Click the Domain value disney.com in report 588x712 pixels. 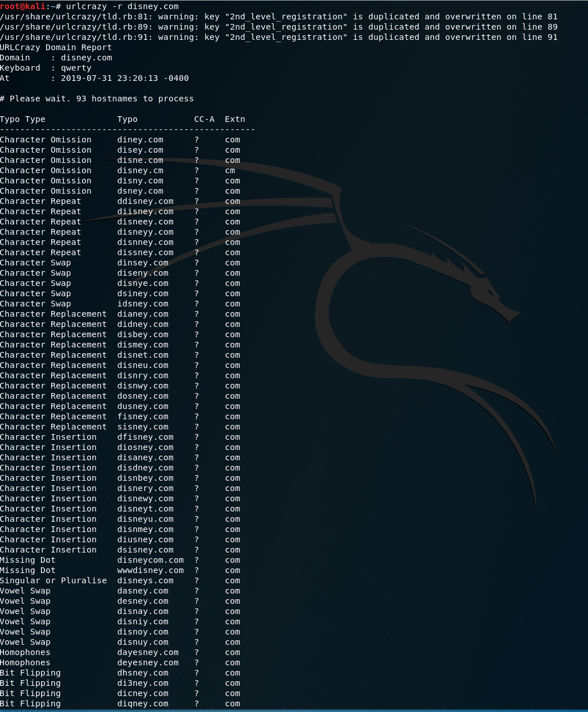86,58
